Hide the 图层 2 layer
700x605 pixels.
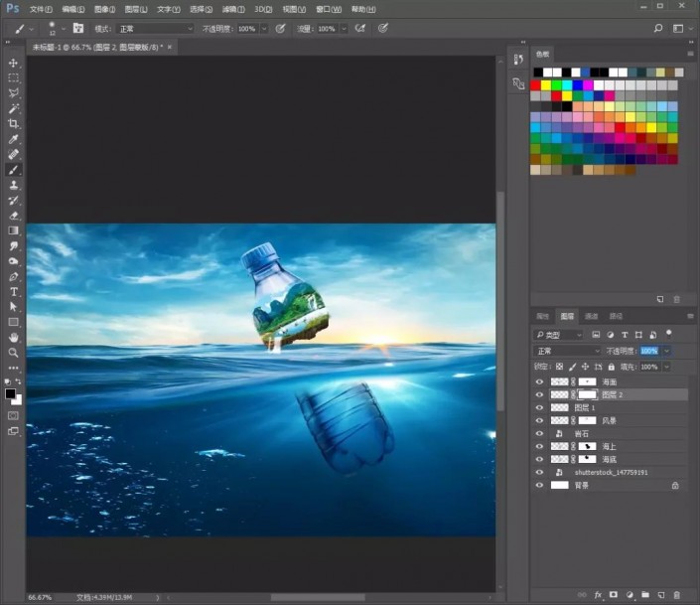(539, 395)
